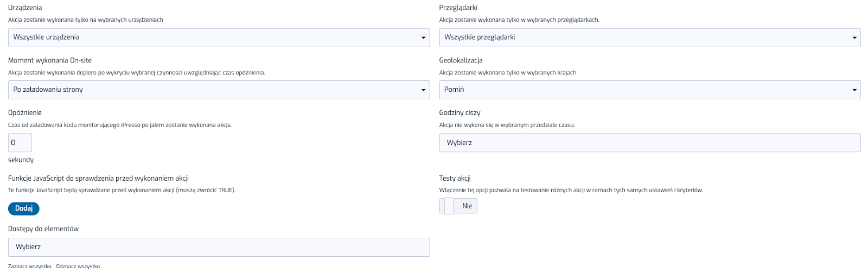The width and height of the screenshot is (868, 272).
Task: Click the Geolokalizacja section label
Action: click(x=461, y=60)
